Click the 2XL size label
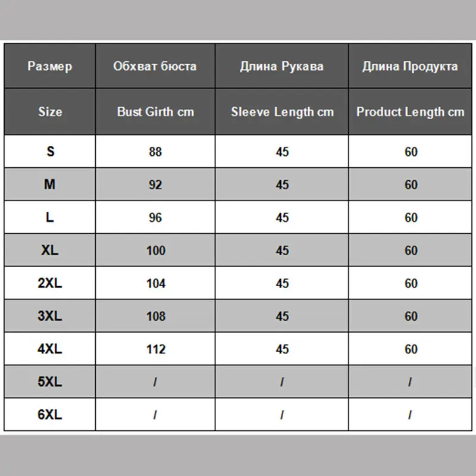476x476 pixels. (x=50, y=283)
